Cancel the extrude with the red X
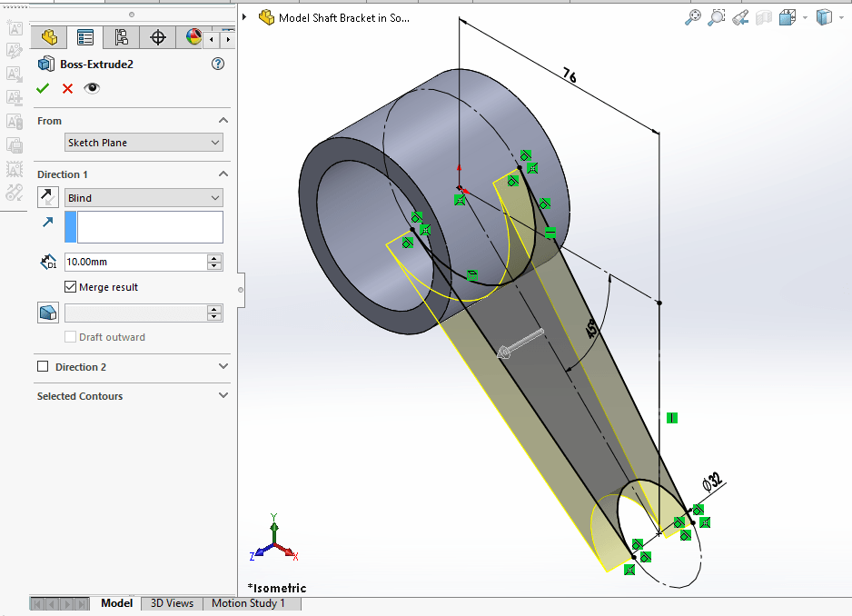Screen dimensions: 852x616 tap(65, 88)
